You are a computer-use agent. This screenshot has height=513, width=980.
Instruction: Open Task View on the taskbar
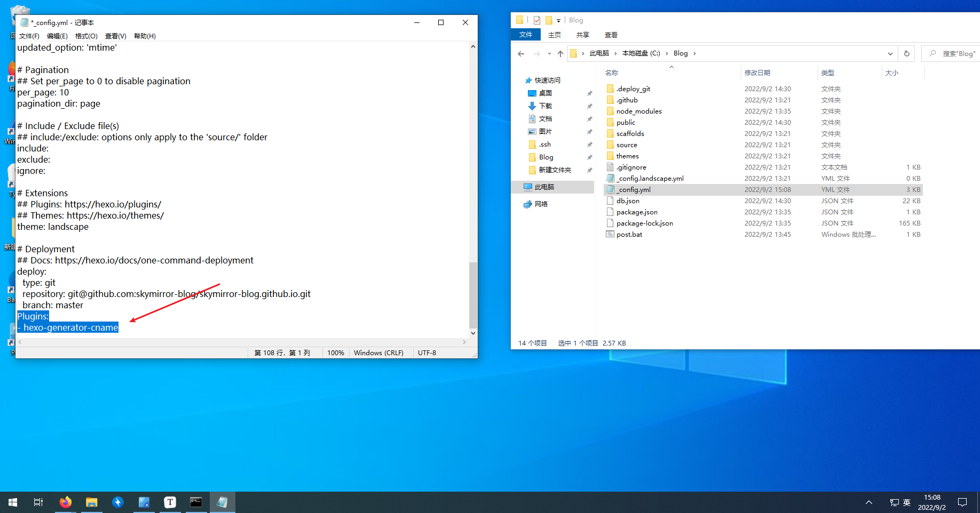click(x=38, y=502)
